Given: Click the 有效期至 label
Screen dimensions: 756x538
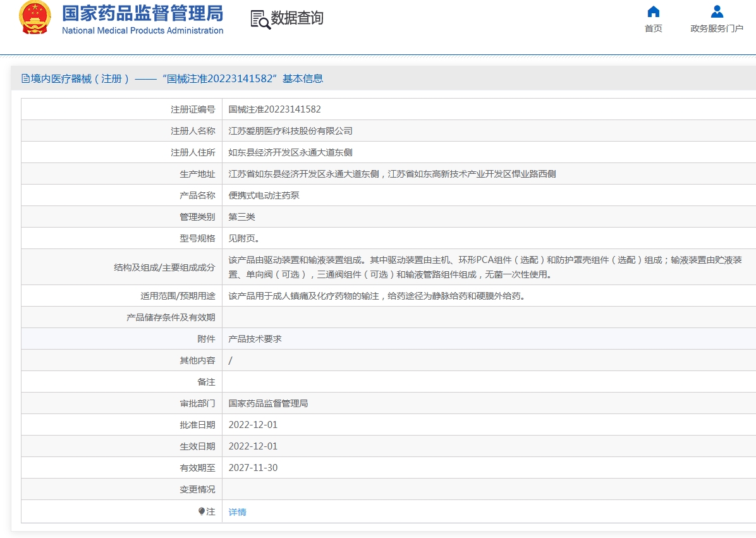Looking at the screenshot, I should [197, 468].
